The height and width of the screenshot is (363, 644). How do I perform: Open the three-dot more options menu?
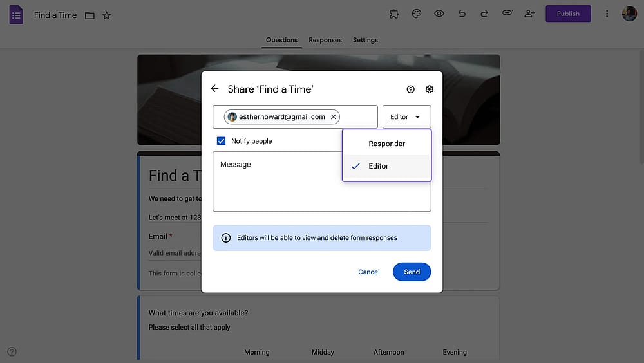[607, 14]
